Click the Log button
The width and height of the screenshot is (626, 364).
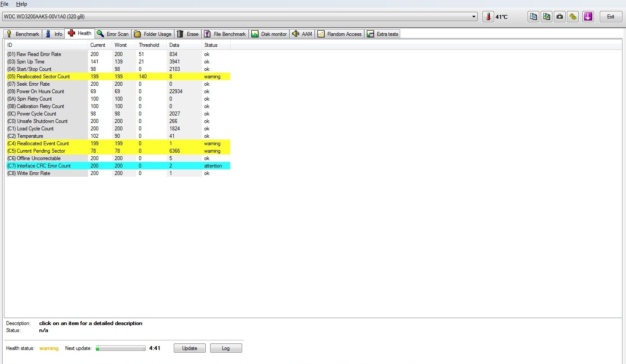tap(225, 348)
